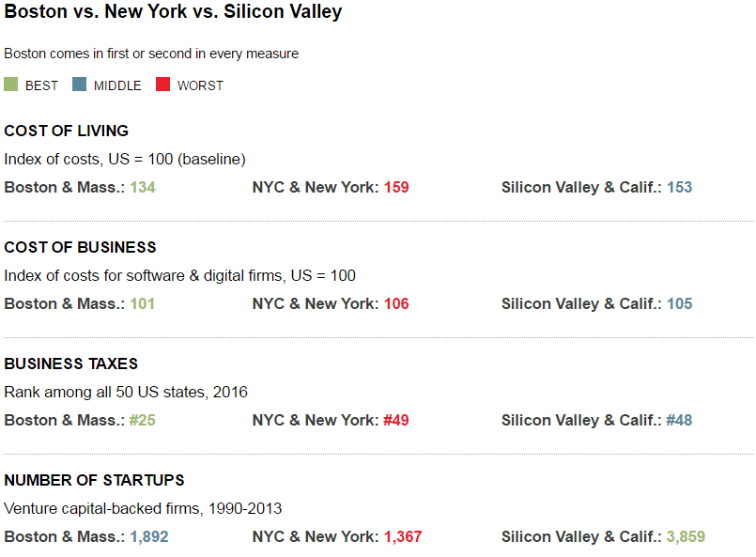Screen dimensions: 756x557
Task: Click the title Boston vs. New York vs. Silicon Valley
Action: tap(173, 11)
